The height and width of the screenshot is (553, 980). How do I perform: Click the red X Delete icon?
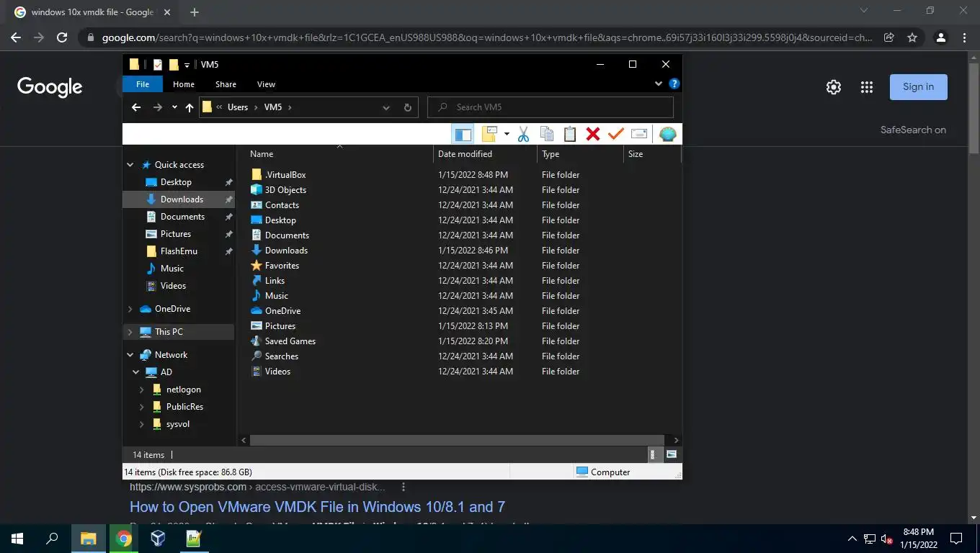(x=593, y=134)
